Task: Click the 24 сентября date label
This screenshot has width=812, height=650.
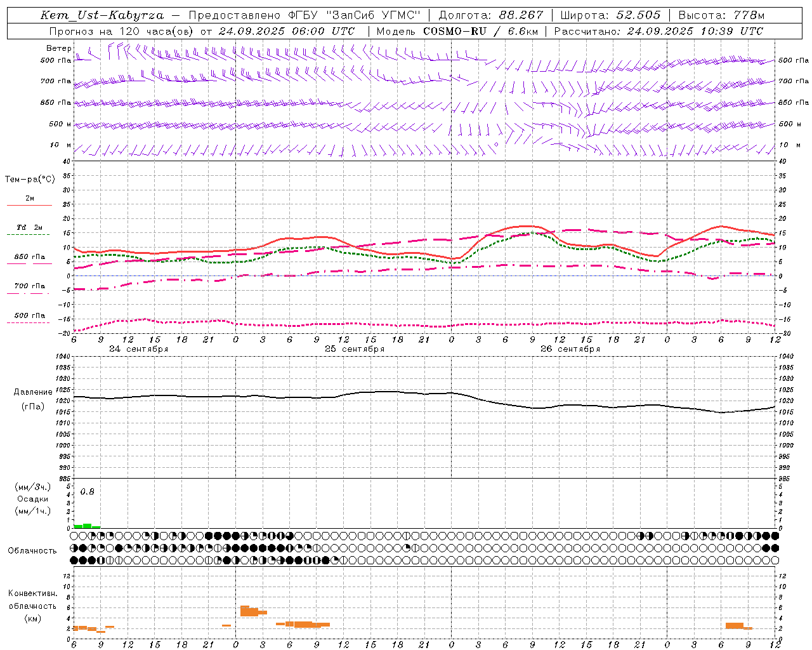Action: point(139,349)
